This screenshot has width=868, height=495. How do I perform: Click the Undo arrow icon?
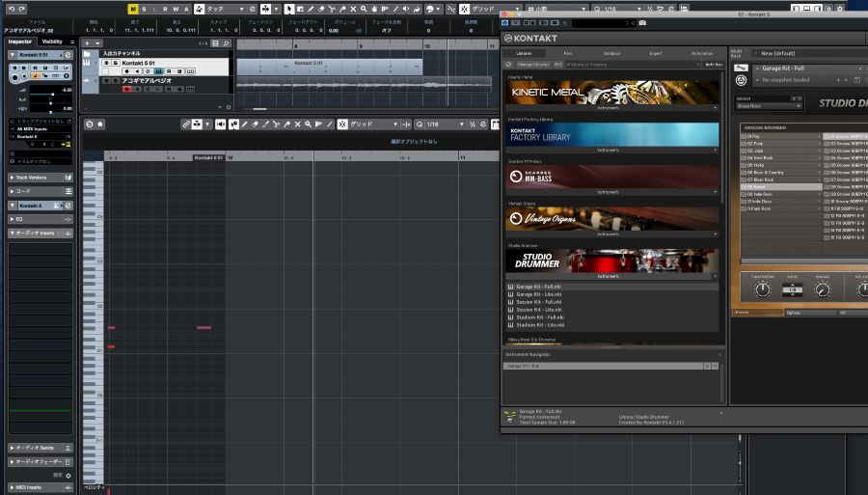10,9
